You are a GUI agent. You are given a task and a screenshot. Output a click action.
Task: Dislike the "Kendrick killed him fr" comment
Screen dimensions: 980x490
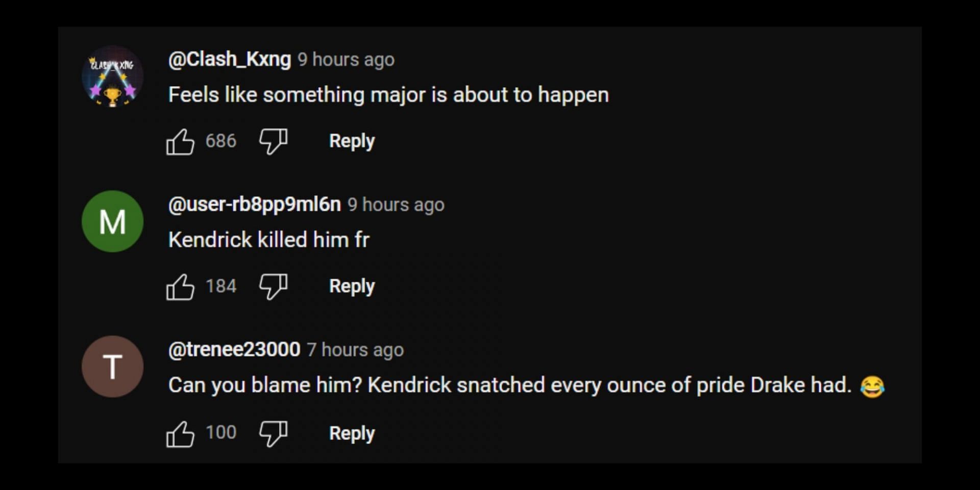click(x=273, y=286)
